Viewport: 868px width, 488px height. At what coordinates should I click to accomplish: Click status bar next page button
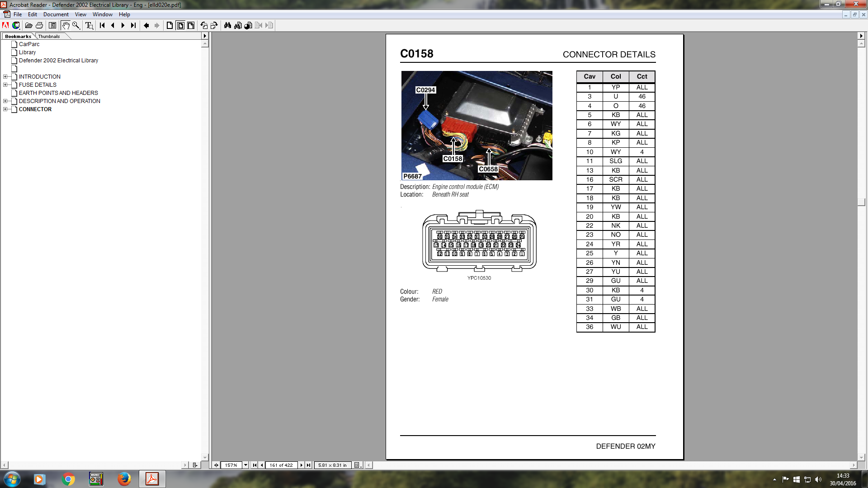[x=301, y=465]
